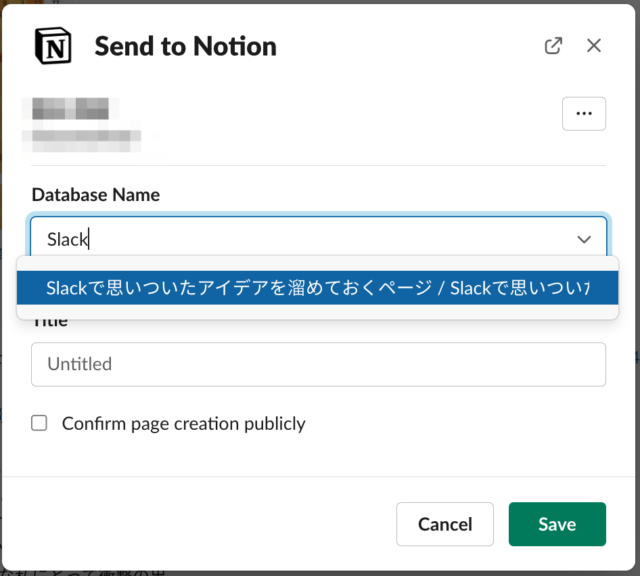
Task: Click into the Database Name field containing Slack
Action: (318, 238)
